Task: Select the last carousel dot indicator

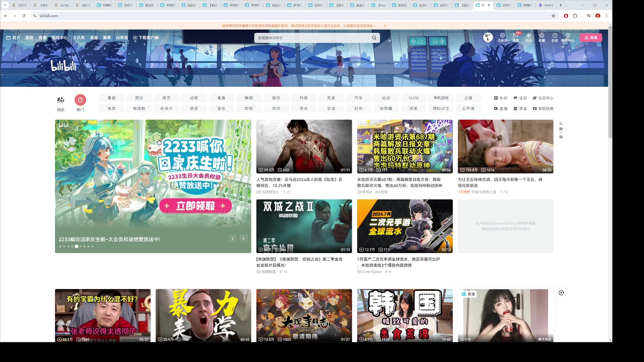Action: (93, 246)
